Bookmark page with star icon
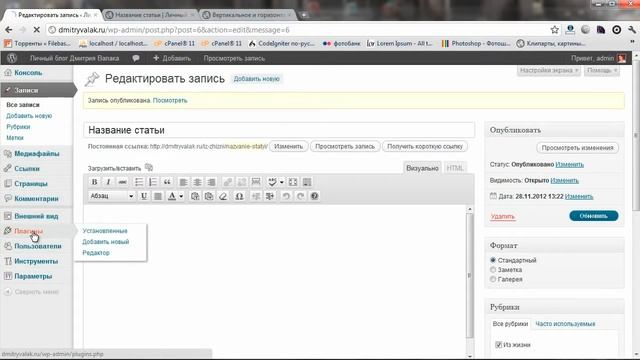This screenshot has height=360, width=640. pyautogui.click(x=554, y=30)
